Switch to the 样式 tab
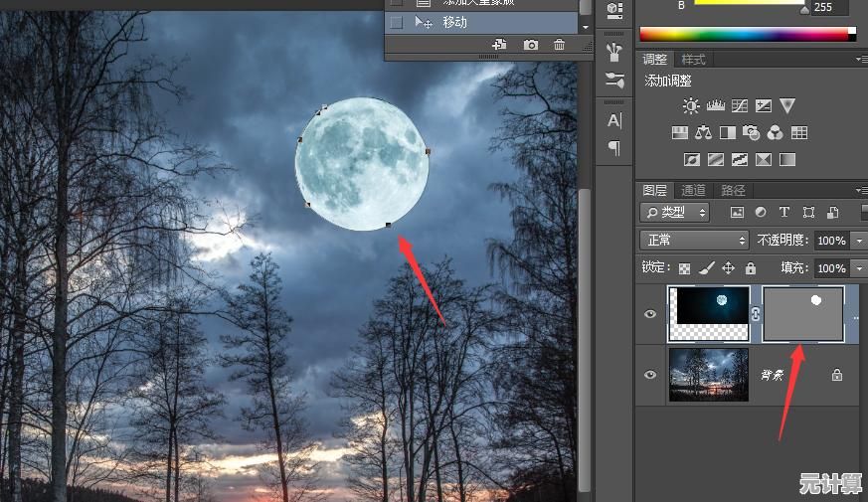The height and width of the screenshot is (502, 868). tap(693, 60)
